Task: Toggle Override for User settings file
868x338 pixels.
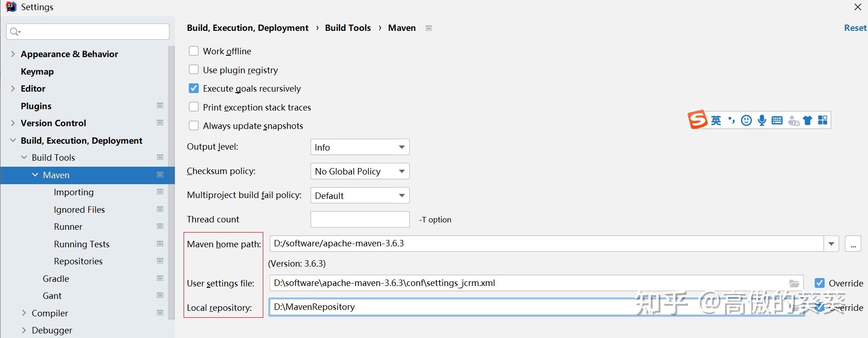Action: point(819,283)
